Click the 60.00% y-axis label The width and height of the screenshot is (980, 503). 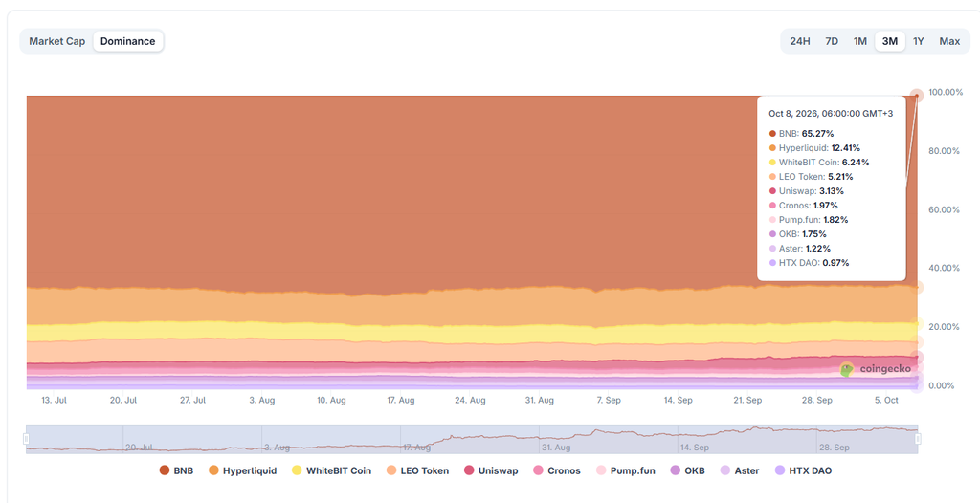click(946, 209)
